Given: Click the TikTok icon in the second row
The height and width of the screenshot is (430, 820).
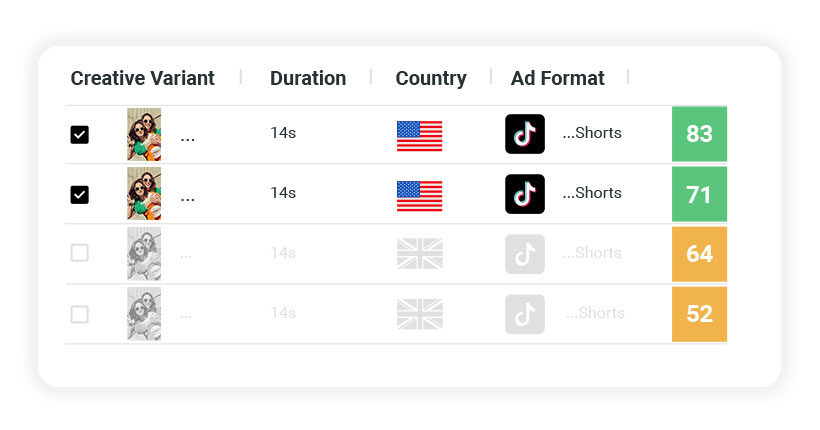Looking at the screenshot, I should [525, 194].
